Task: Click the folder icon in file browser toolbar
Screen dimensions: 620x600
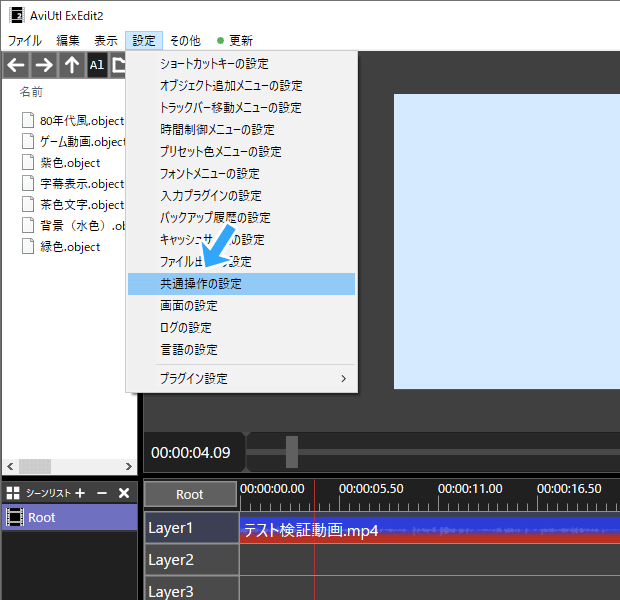Action: tap(118, 64)
